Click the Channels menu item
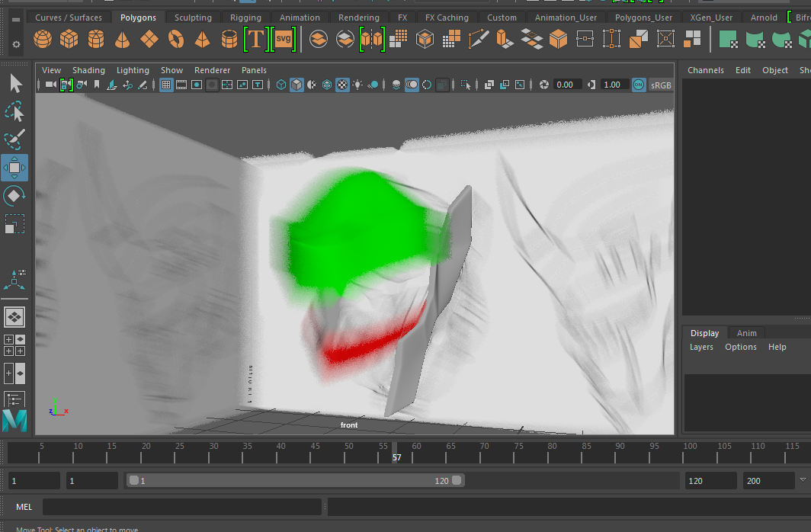 point(705,69)
